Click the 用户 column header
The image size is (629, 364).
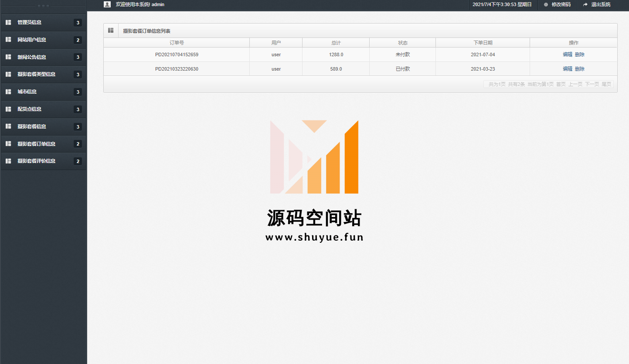pyautogui.click(x=276, y=43)
